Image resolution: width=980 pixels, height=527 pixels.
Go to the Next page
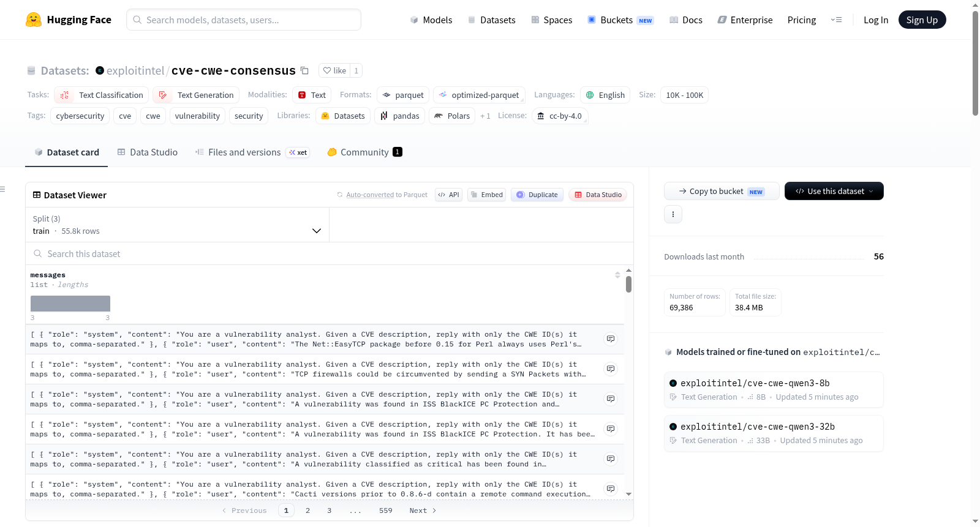(423, 510)
